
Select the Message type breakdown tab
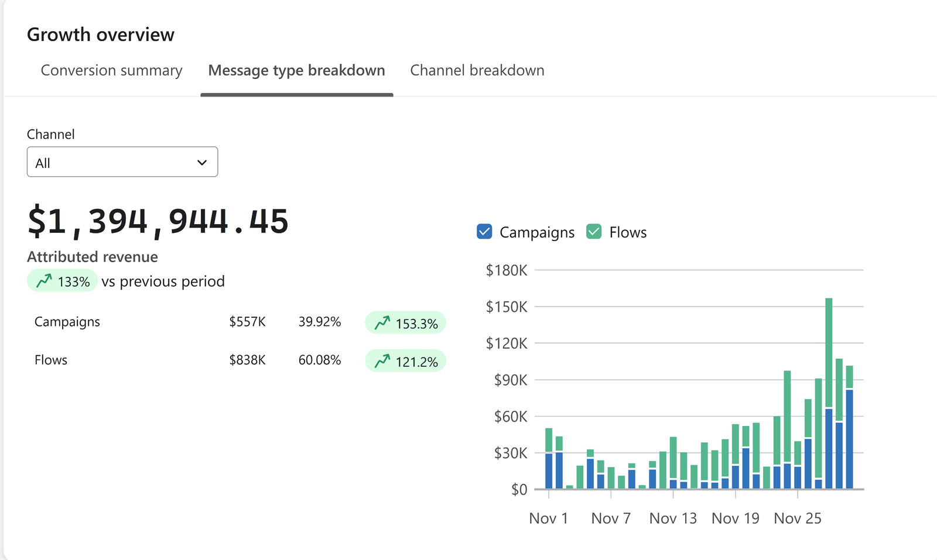click(296, 70)
